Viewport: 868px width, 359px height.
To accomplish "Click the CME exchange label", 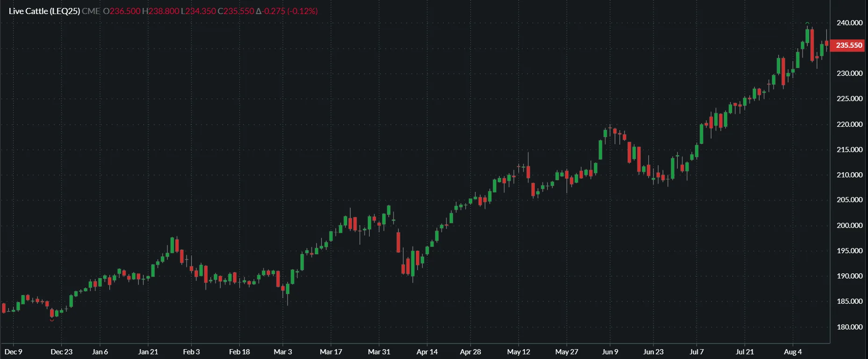I will [x=91, y=11].
